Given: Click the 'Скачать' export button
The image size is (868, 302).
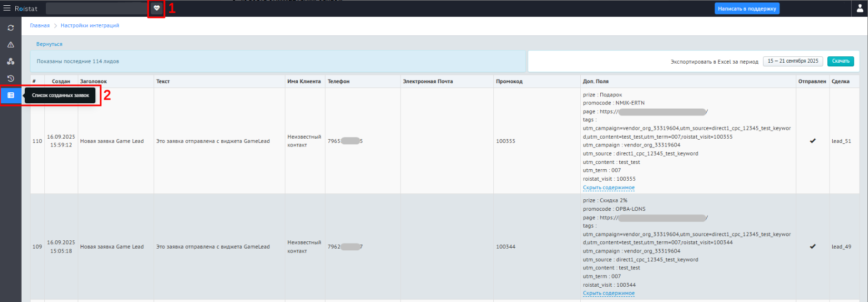Looking at the screenshot, I should coord(840,61).
